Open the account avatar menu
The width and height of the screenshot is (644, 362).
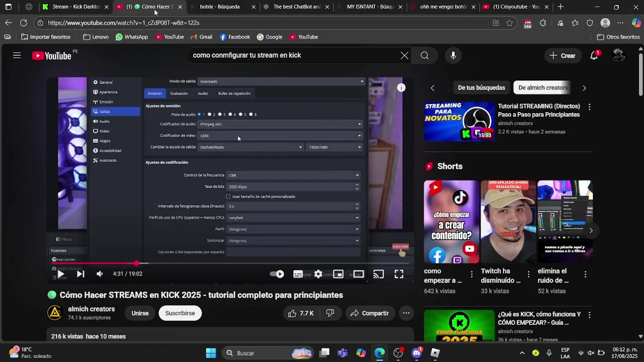[619, 55]
